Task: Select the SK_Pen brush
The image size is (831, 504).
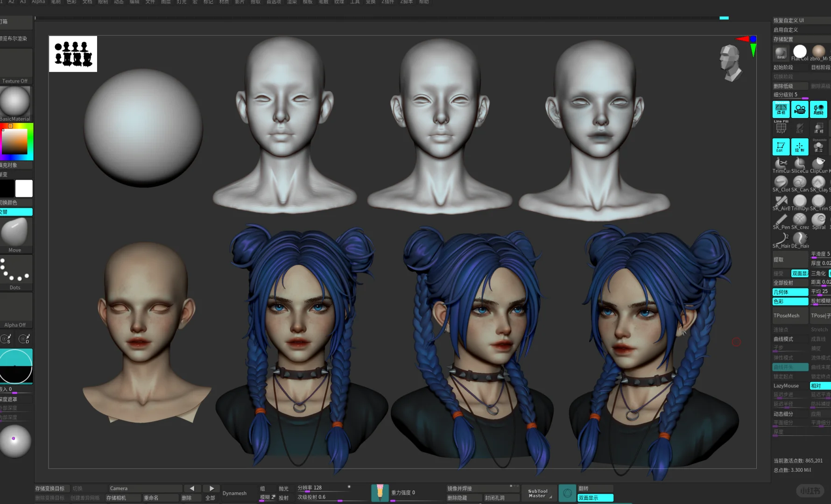Action: point(781,221)
